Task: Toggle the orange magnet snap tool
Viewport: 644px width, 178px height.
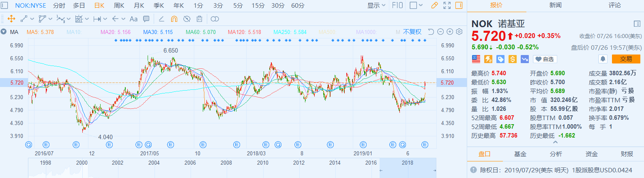Action: click(174, 19)
